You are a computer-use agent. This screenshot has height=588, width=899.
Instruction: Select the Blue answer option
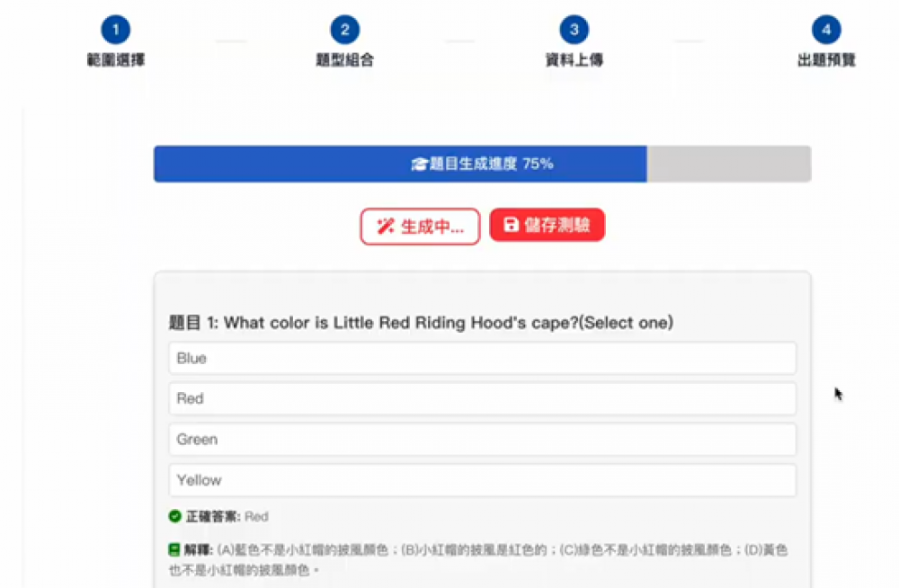pyautogui.click(x=482, y=358)
